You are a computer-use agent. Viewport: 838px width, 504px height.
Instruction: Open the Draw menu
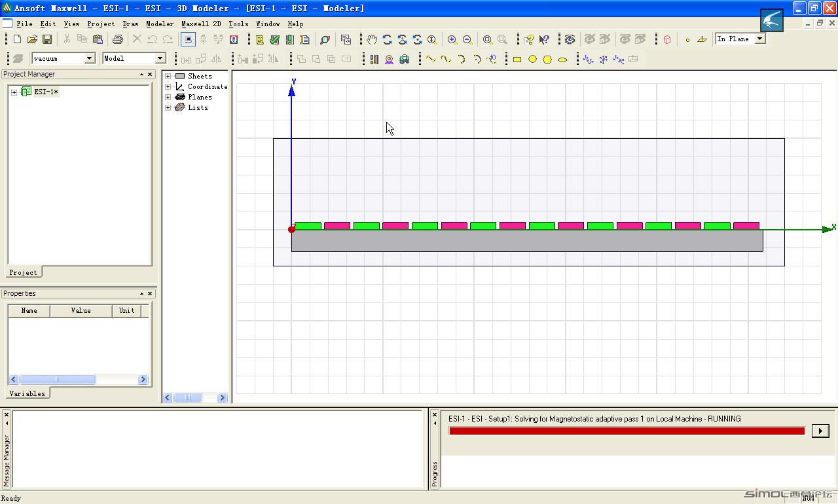tap(130, 24)
